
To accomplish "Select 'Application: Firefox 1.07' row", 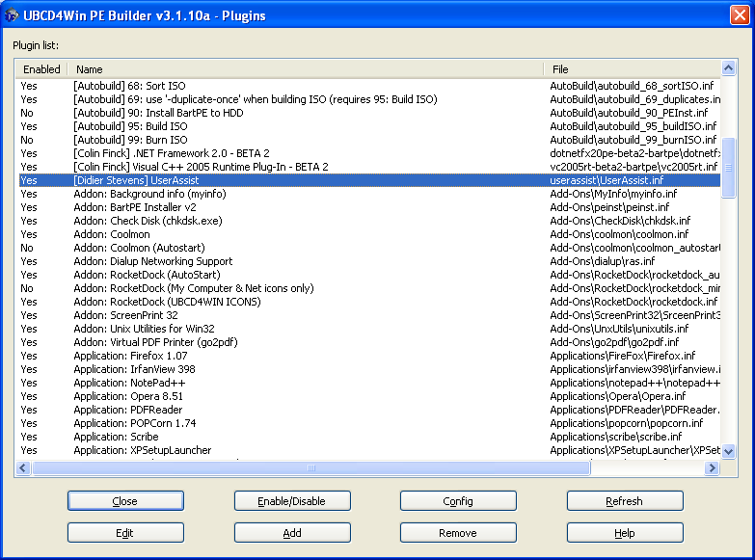I will (369, 356).
